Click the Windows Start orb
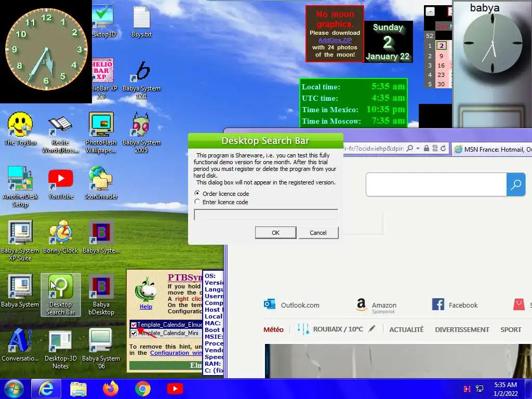Image resolution: width=532 pixels, height=399 pixels. [x=14, y=389]
